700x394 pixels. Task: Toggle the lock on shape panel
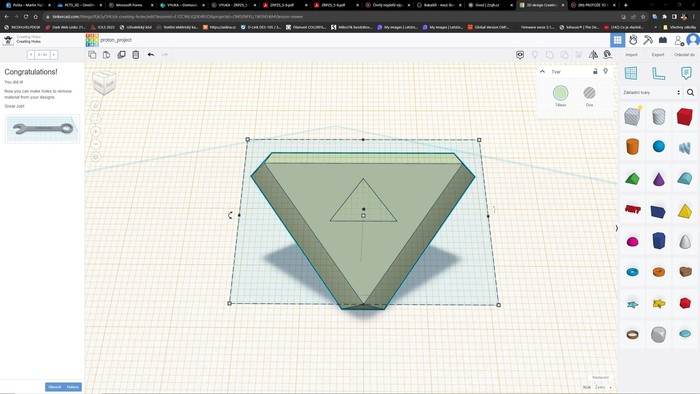595,71
